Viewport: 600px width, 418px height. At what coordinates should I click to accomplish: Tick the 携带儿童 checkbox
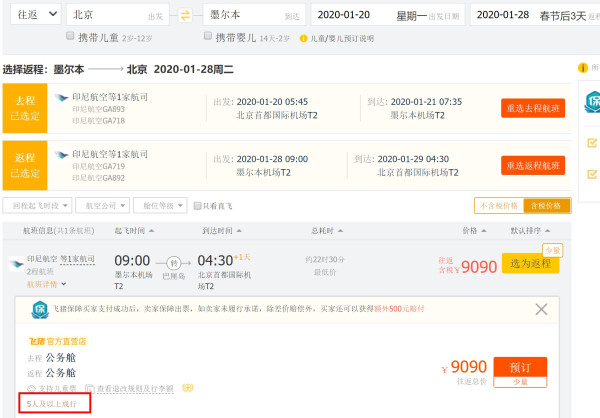(70, 36)
